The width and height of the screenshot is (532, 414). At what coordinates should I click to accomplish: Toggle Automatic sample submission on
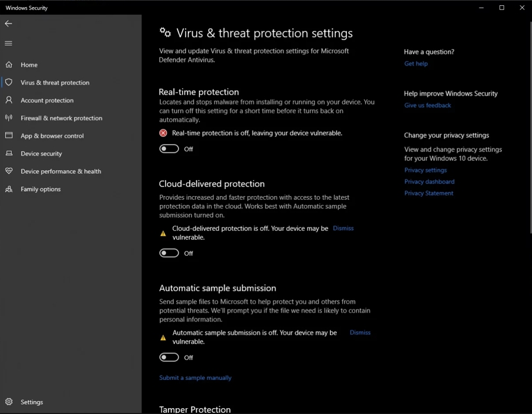point(169,357)
